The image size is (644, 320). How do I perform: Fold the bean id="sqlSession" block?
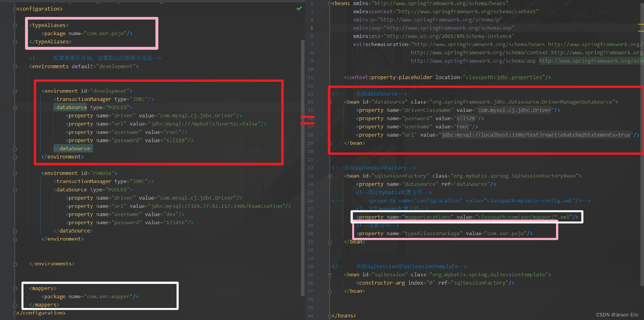point(330,275)
